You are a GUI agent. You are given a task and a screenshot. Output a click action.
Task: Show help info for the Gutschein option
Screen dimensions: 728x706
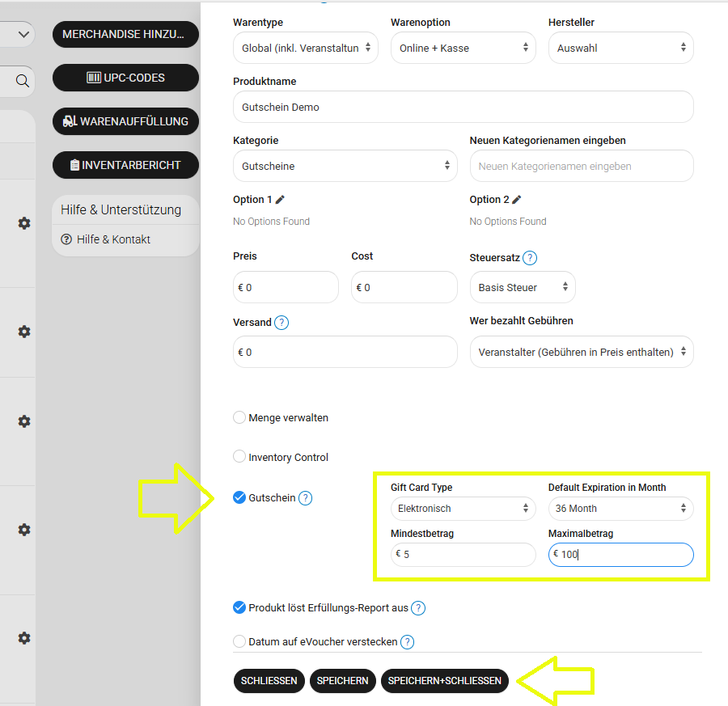pyautogui.click(x=305, y=498)
